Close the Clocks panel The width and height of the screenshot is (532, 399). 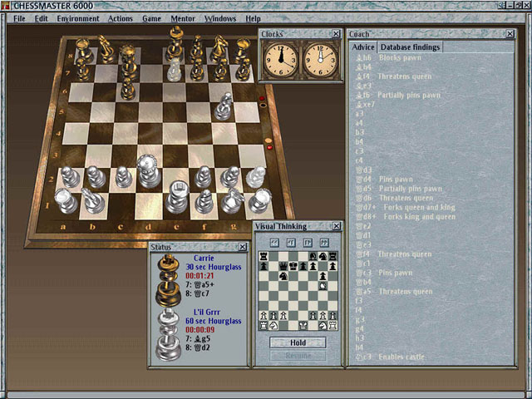336,33
